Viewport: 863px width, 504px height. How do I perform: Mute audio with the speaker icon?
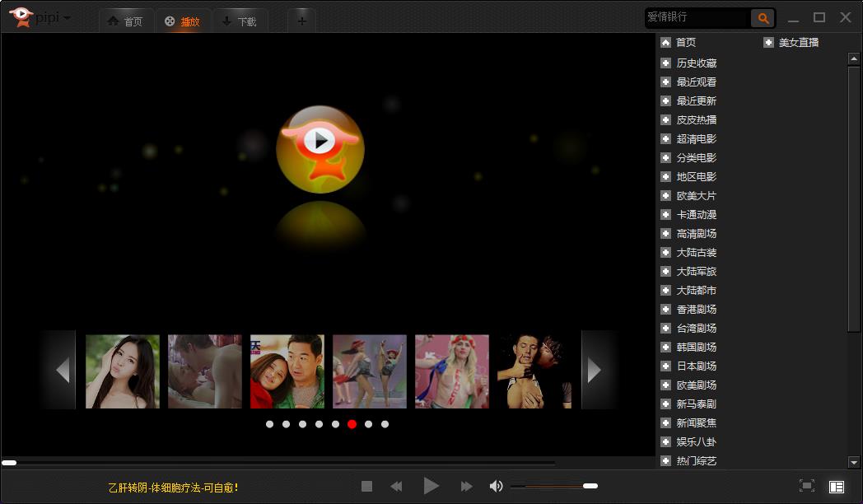495,486
